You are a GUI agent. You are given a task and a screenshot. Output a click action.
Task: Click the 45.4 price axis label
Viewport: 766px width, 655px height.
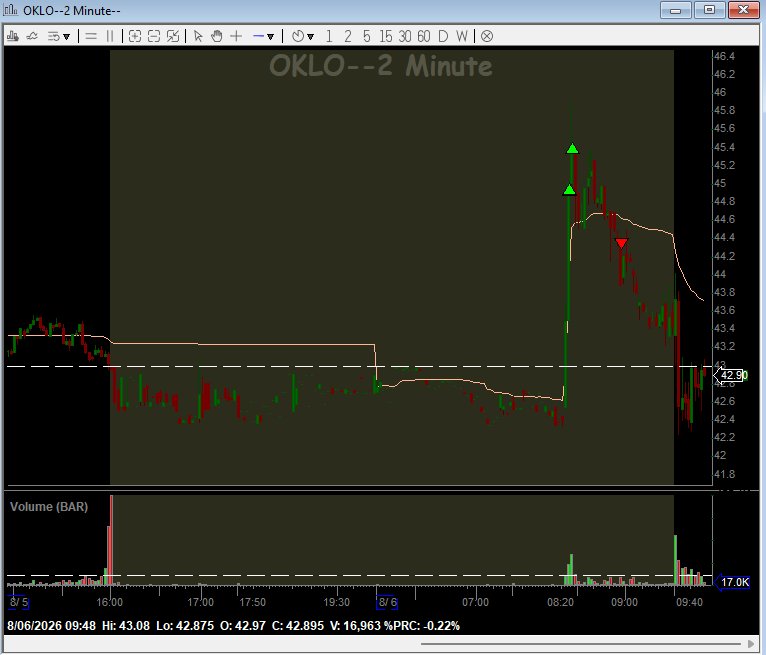(724, 147)
